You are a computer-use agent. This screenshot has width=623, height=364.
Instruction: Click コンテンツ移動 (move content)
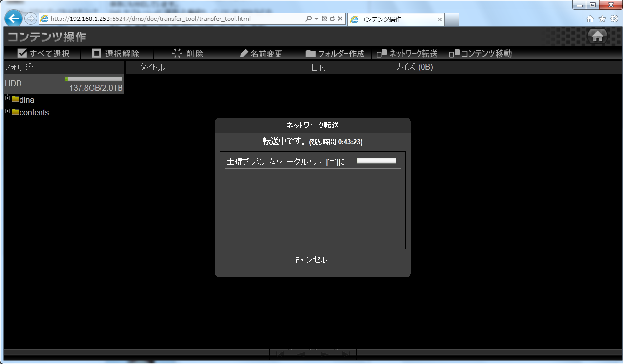(x=481, y=54)
